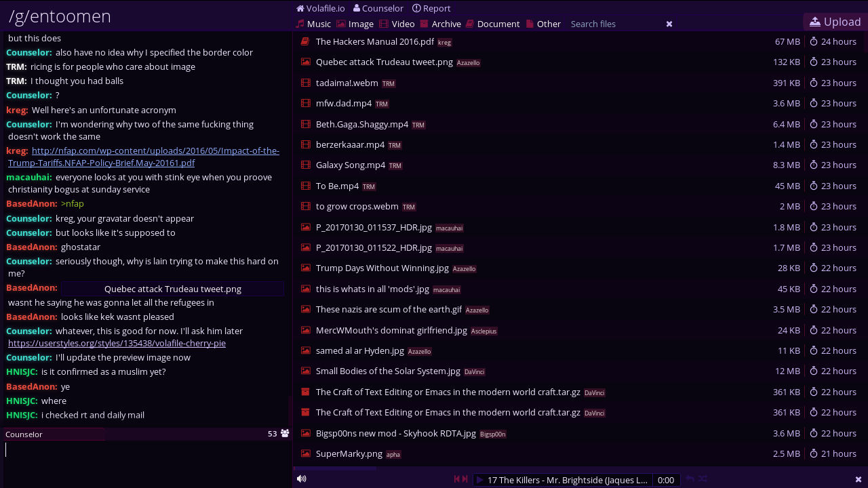This screenshot has height=488, width=868.
Task: Toggle the Archive file filter
Action: [440, 24]
